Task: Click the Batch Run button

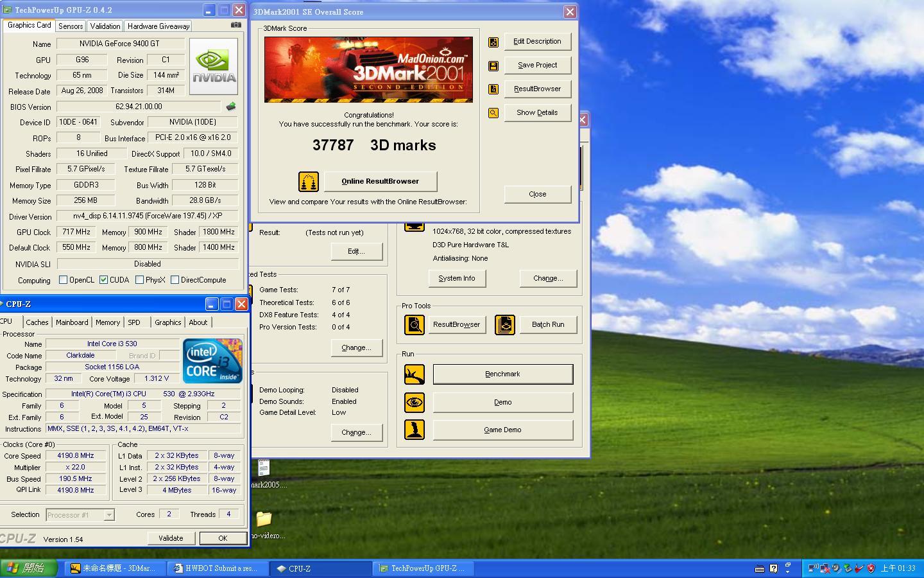Action: [548, 325]
